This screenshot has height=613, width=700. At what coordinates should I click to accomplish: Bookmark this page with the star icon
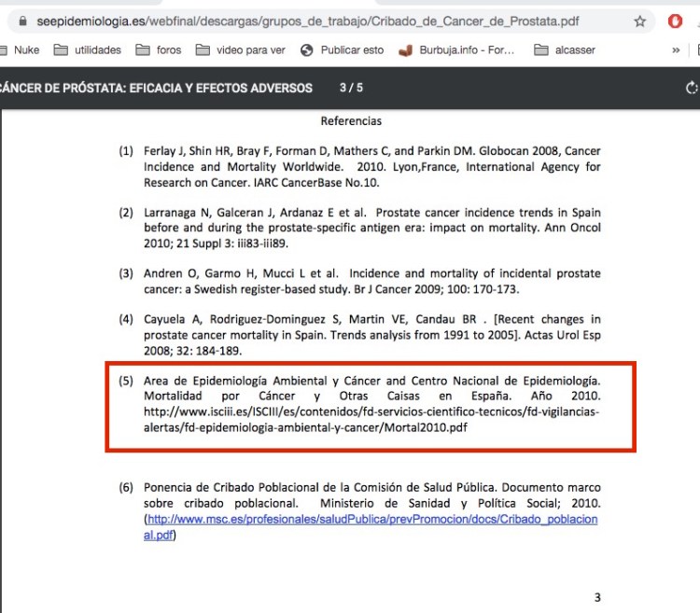(x=639, y=21)
